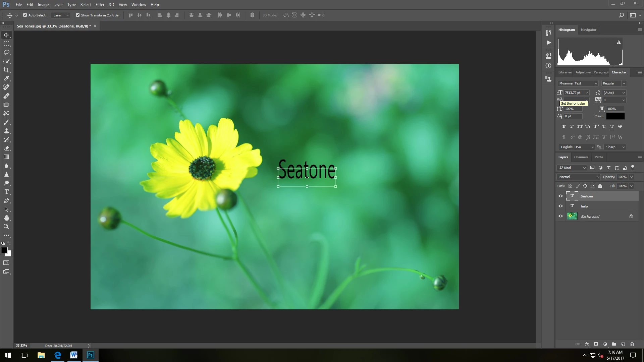Hide the hello layer

pyautogui.click(x=560, y=206)
